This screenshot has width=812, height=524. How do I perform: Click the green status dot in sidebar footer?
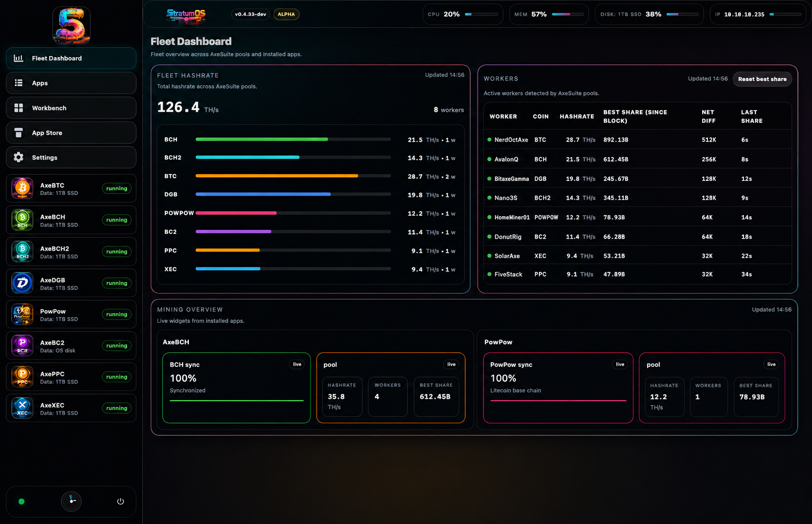pyautogui.click(x=21, y=502)
